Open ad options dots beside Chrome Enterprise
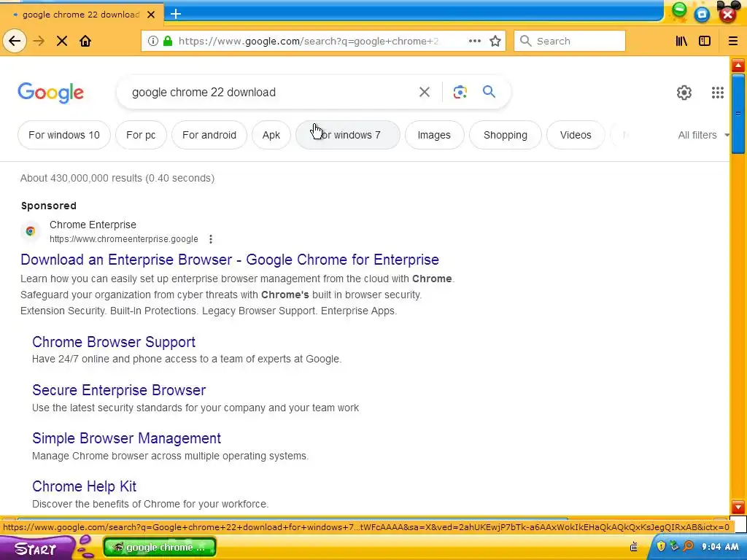This screenshot has height=560, width=747. (211, 239)
